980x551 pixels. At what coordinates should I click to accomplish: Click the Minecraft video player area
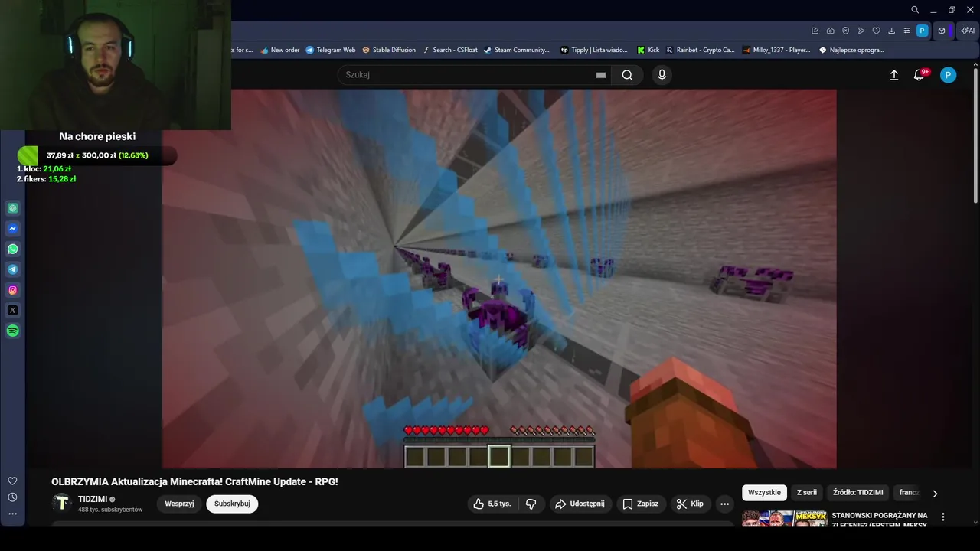coord(499,279)
